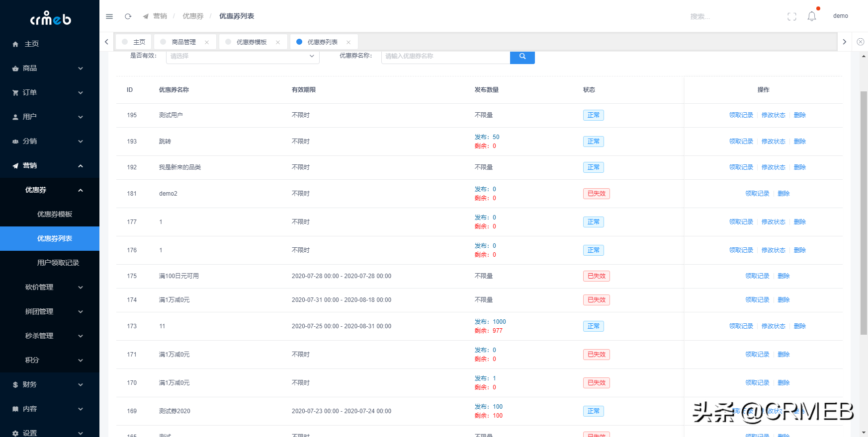Click the coupon name 满100日元可用
Screen dimensions: 868x437
pos(179,276)
